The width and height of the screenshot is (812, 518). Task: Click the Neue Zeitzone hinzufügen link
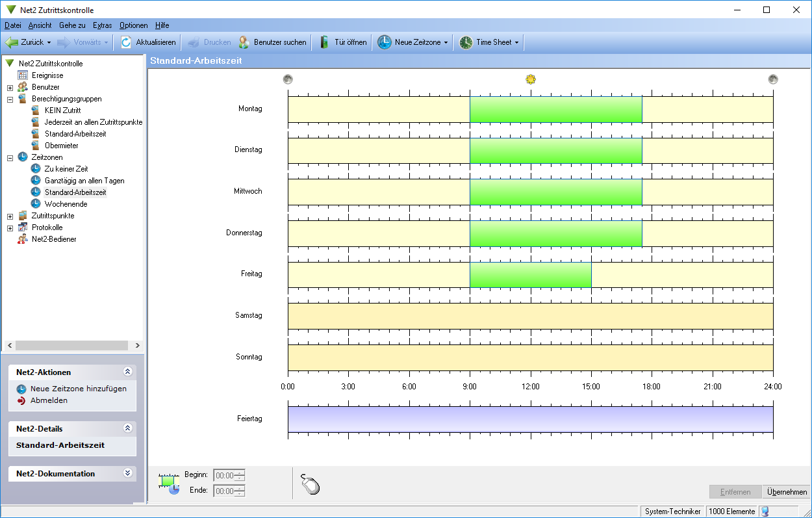78,389
